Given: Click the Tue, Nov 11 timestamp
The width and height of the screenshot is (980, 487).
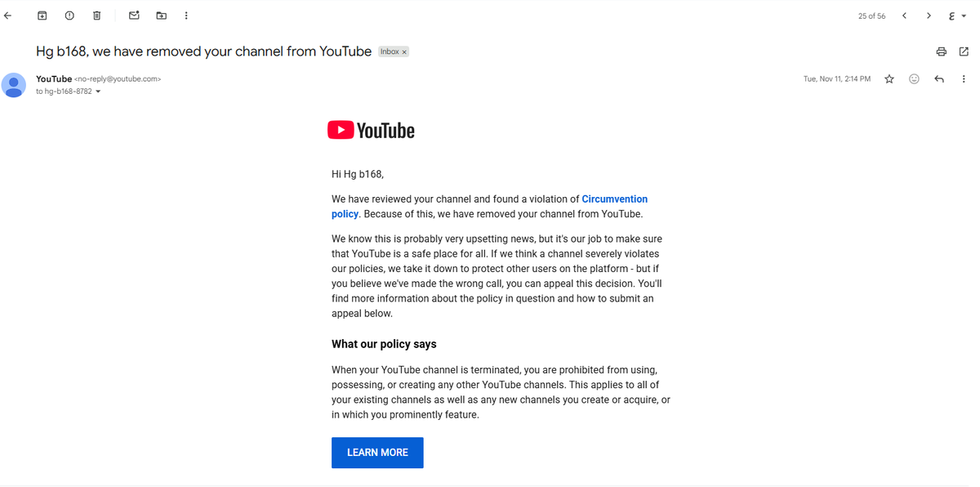Looking at the screenshot, I should click(x=837, y=79).
